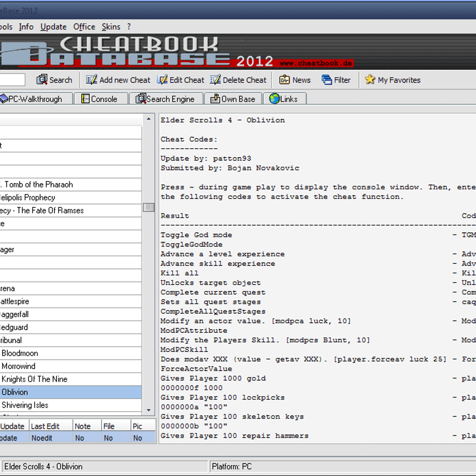Click the My Favorites button
The width and height of the screenshot is (476, 476).
[393, 80]
